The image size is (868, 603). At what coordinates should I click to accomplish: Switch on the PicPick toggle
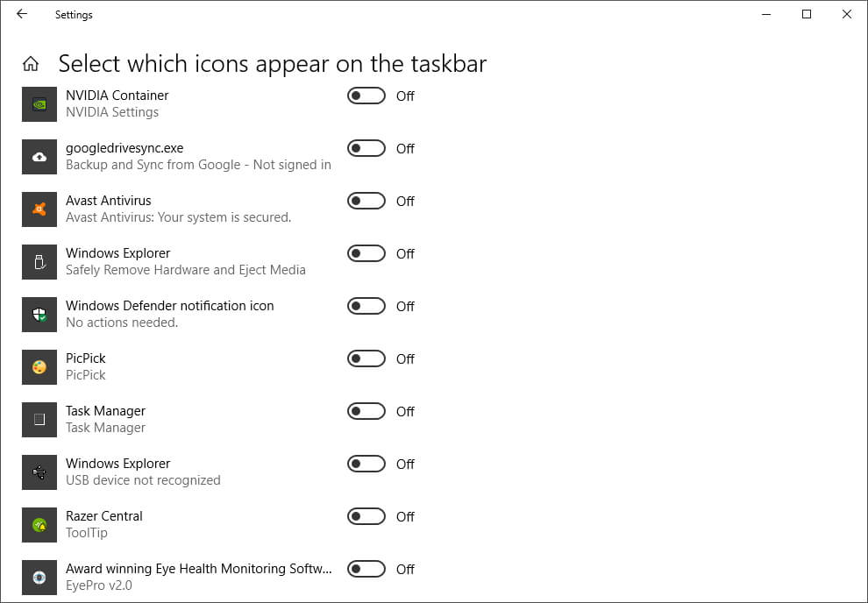pos(366,358)
